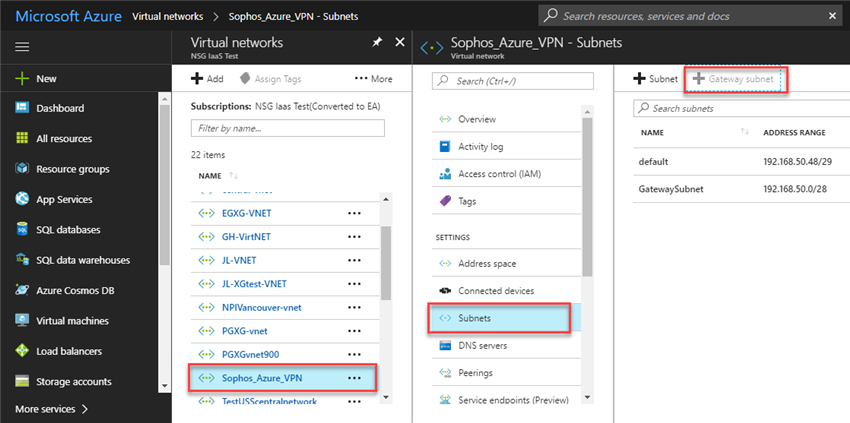850x423 pixels.
Task: Click the App Services globe icon
Action: pos(22,199)
